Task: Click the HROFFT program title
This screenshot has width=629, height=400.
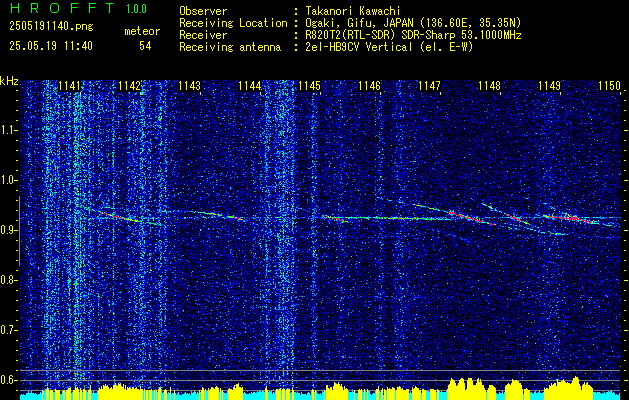Action: click(61, 8)
